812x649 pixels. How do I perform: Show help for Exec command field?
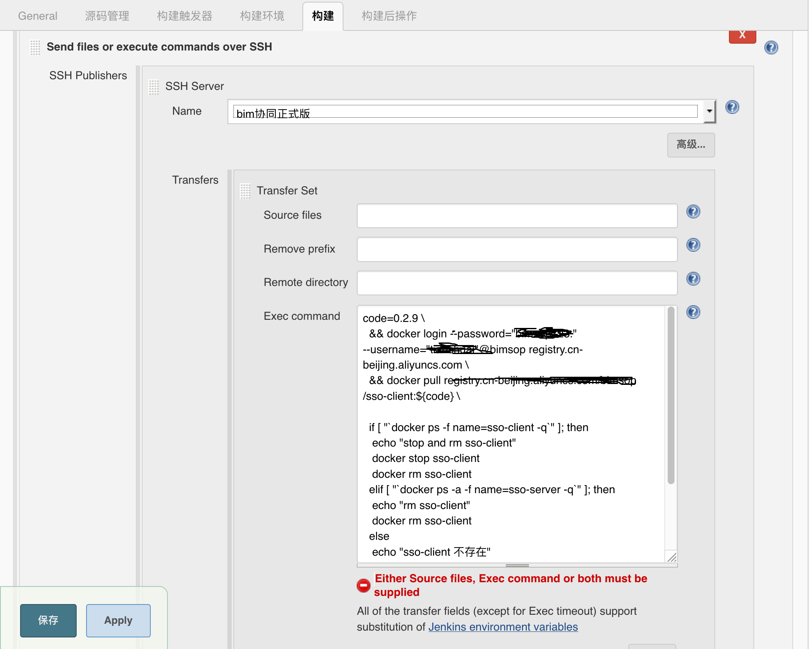click(693, 312)
